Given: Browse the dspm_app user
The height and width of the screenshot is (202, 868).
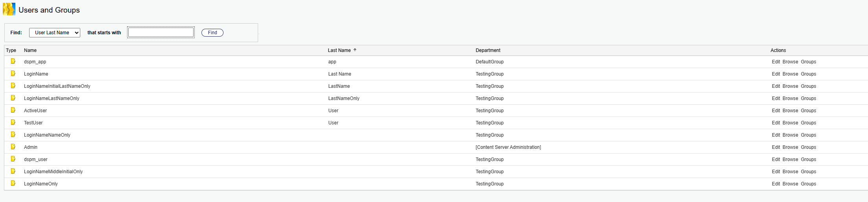Looking at the screenshot, I should [x=790, y=62].
